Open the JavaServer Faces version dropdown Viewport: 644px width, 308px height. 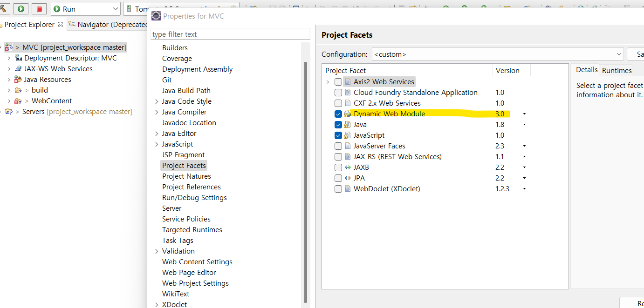(x=524, y=146)
